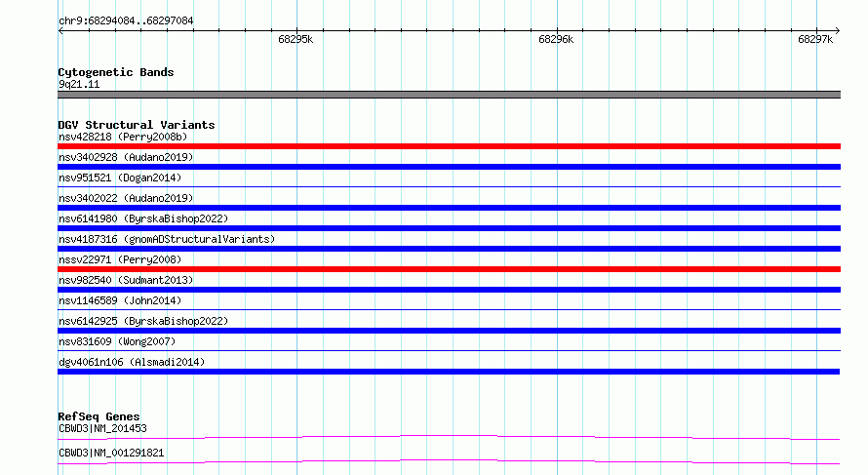Select the nsv4187316 (gnomADStructuralVariants) label
This screenshot has width=868, height=475.
(167, 239)
